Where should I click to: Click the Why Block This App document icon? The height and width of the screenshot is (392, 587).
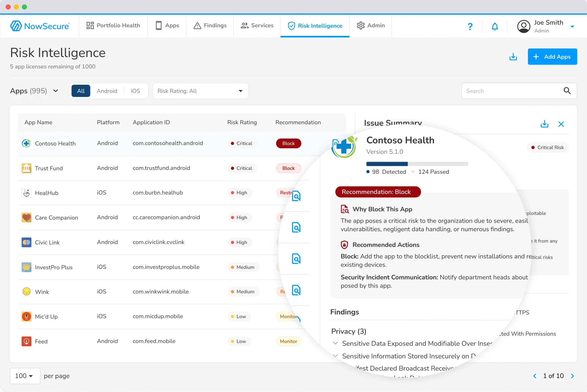click(x=345, y=209)
